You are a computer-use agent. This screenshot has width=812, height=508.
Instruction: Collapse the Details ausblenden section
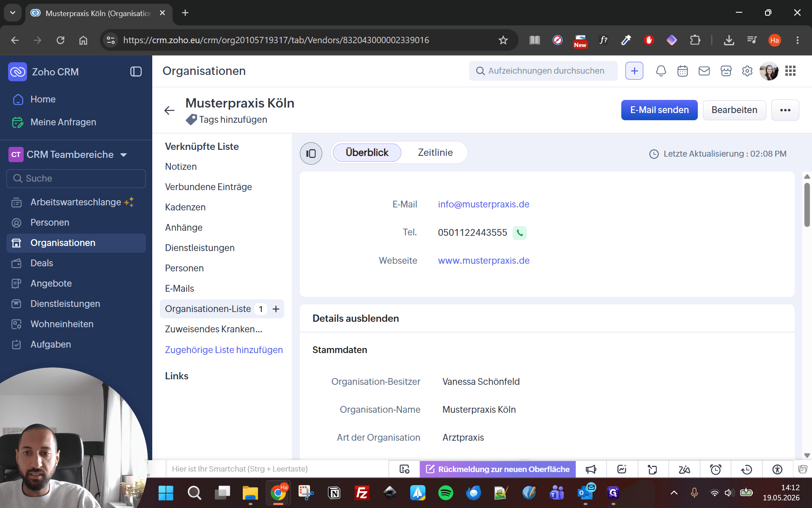point(356,318)
